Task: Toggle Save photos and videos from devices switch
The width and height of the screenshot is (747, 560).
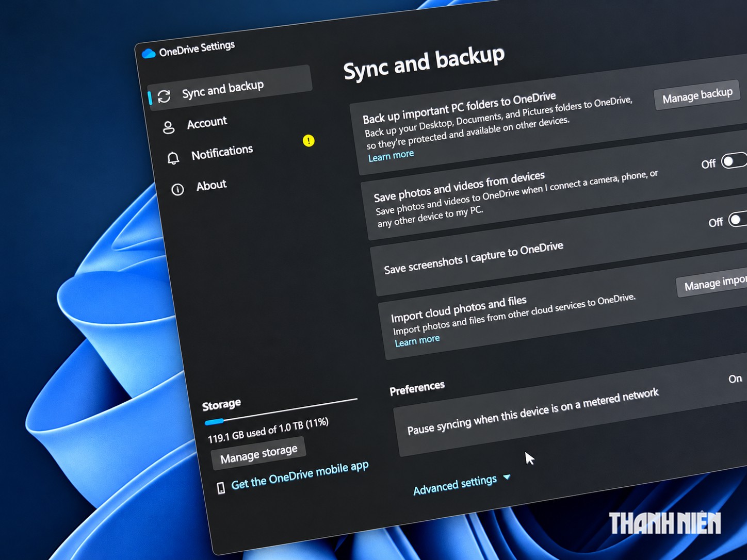Action: [734, 160]
